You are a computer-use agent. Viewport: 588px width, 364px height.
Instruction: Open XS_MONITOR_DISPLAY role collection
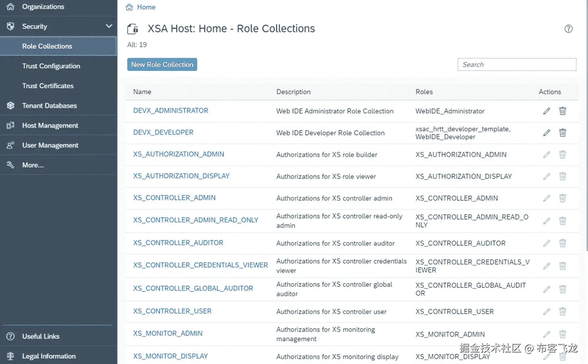(170, 356)
